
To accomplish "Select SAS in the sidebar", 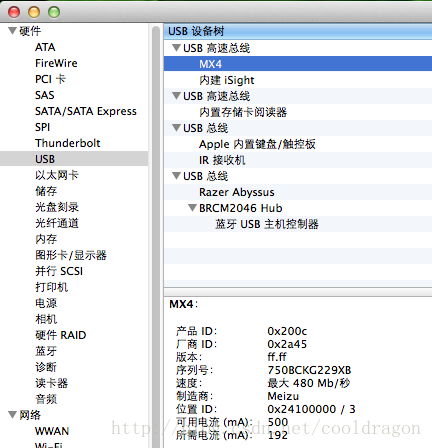I will tap(45, 95).
